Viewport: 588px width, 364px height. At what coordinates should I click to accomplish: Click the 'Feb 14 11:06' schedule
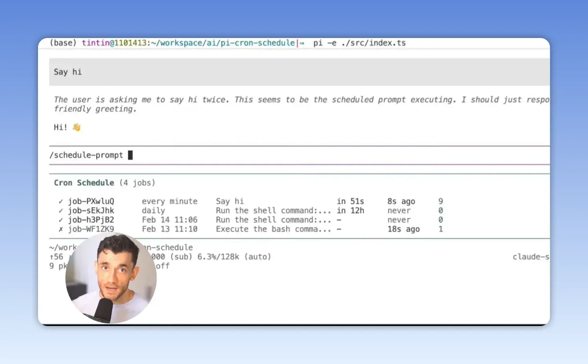pos(170,220)
